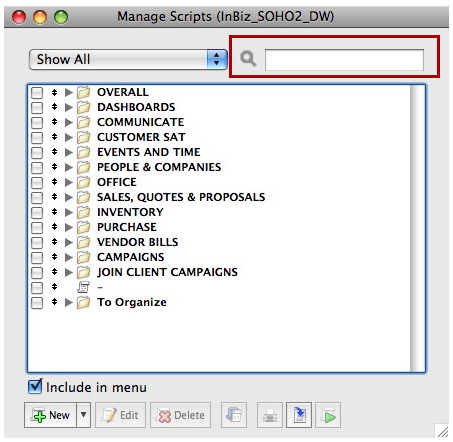Click the OFFICE folder icon

(x=83, y=182)
